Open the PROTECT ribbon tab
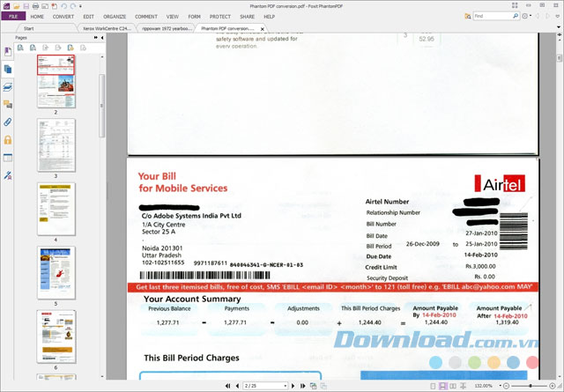This screenshot has height=392, width=564. click(x=220, y=17)
